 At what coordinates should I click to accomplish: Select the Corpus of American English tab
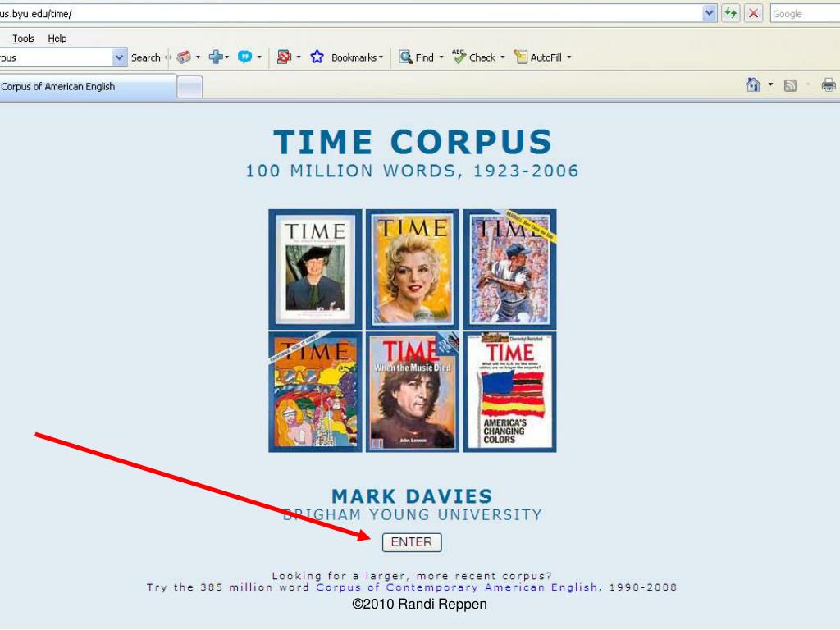click(x=87, y=87)
